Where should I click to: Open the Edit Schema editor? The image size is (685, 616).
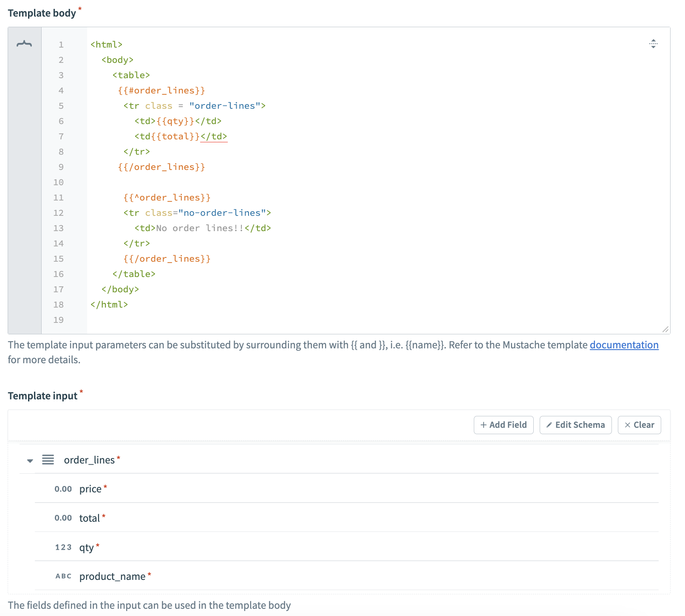click(x=575, y=425)
